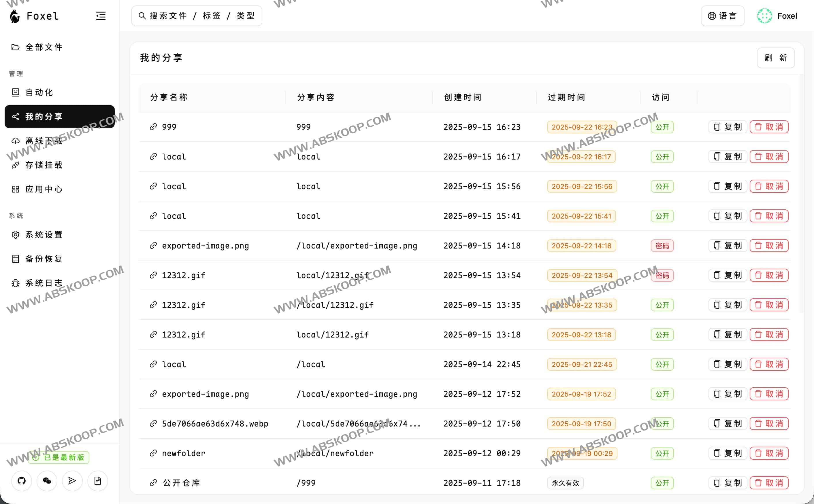Screen dimensions: 814x504
Task: Cancel the newfolder share with 取消
Action: click(x=769, y=453)
